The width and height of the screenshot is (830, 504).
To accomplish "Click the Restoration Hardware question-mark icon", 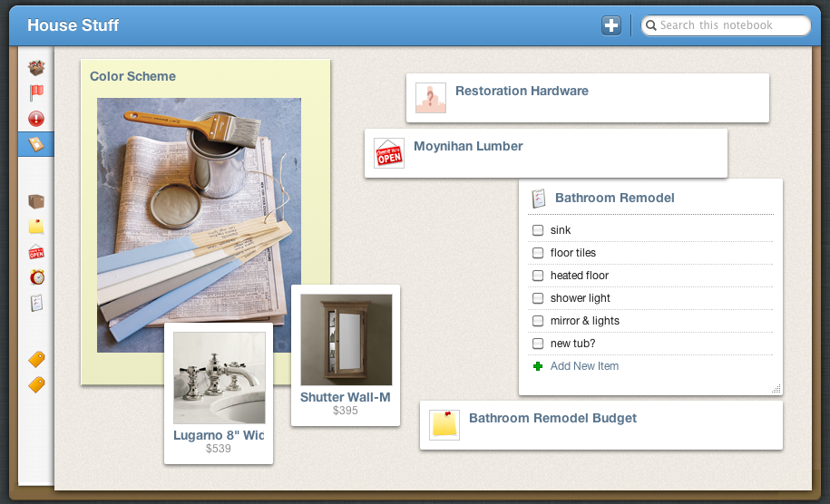I will click(431, 98).
